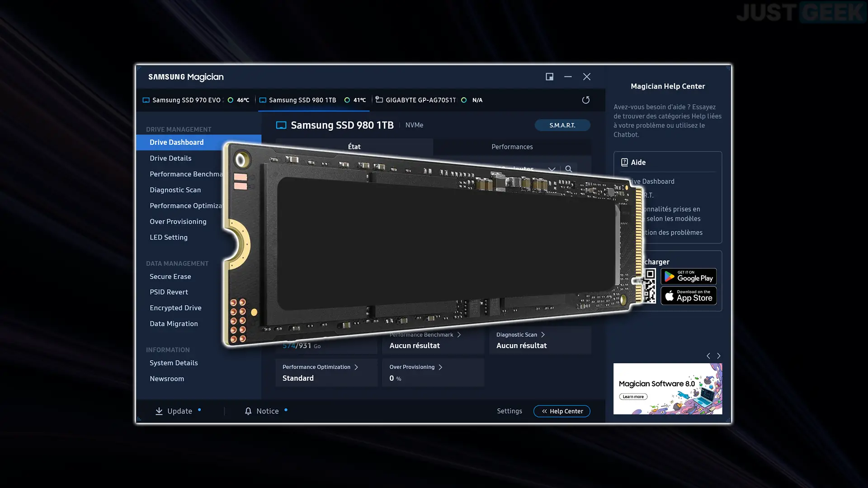Open the Secure Erase option
868x488 pixels.
[x=170, y=276]
